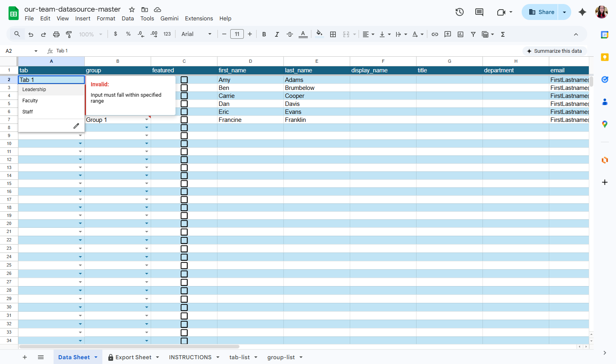Open the functions sigma menu
616x364 pixels.
[503, 34]
